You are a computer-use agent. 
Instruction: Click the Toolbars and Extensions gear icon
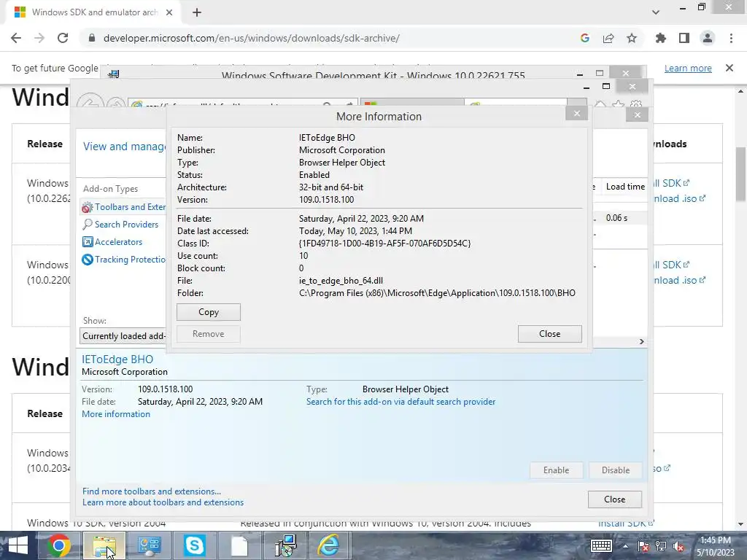pyautogui.click(x=88, y=208)
